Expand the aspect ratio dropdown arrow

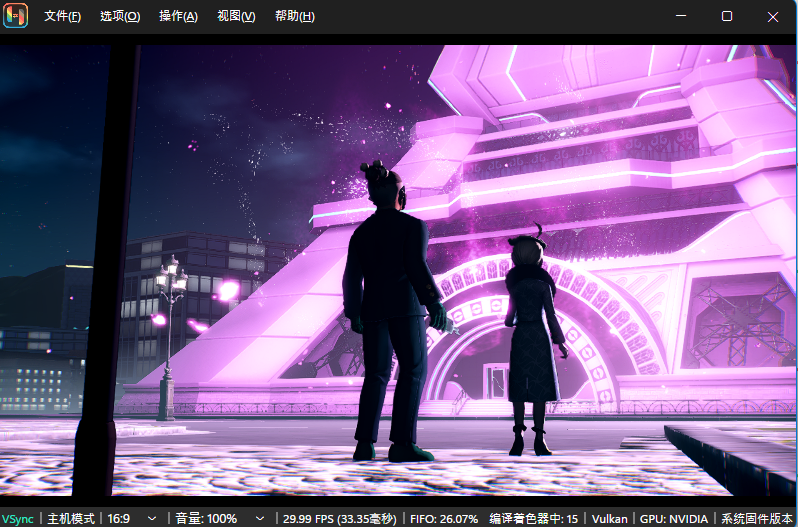(x=152, y=518)
